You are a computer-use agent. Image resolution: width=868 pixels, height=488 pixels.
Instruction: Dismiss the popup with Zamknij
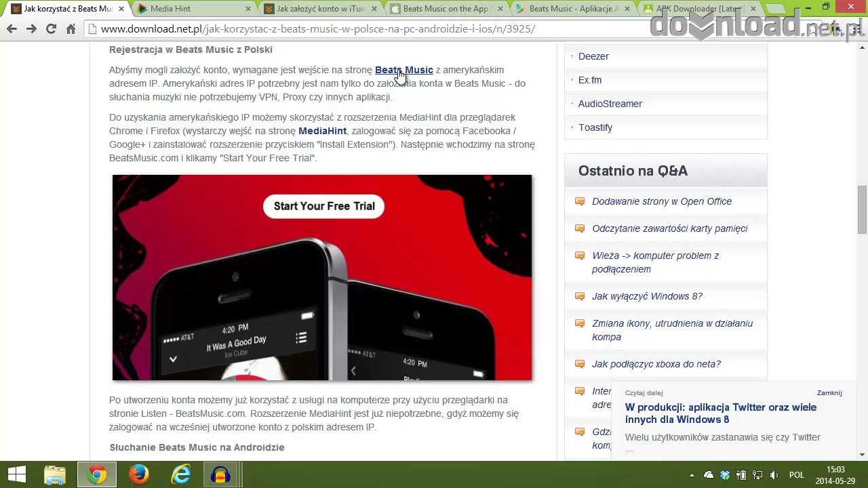829,392
